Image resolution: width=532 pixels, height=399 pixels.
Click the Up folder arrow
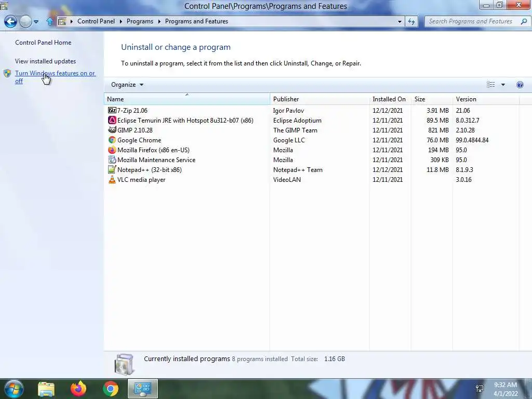click(49, 21)
